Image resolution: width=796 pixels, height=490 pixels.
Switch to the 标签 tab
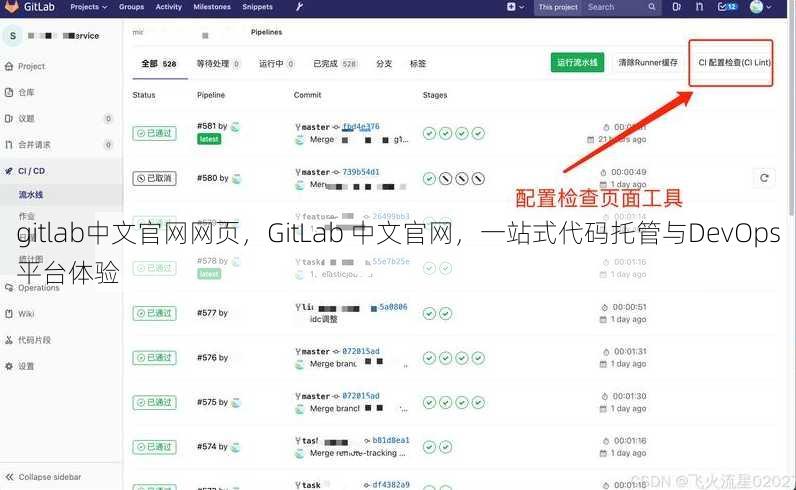(x=418, y=63)
